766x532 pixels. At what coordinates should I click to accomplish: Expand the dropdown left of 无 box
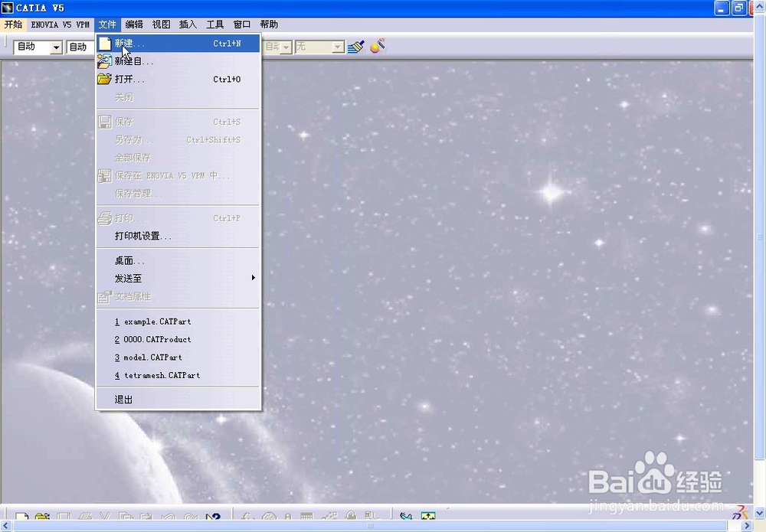click(286, 47)
